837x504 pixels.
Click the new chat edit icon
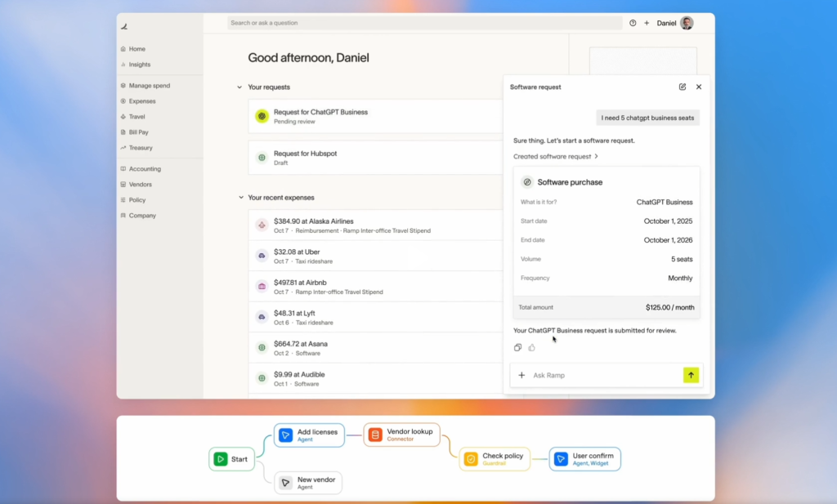click(x=683, y=87)
